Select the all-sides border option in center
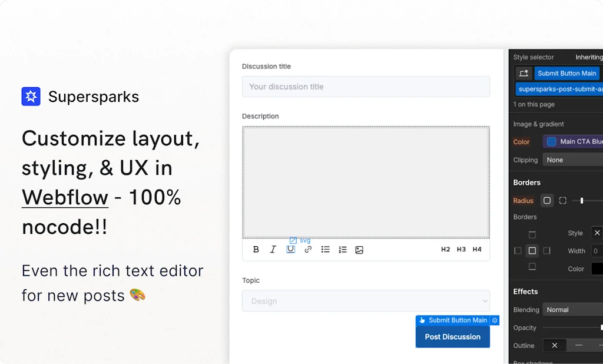 click(532, 251)
